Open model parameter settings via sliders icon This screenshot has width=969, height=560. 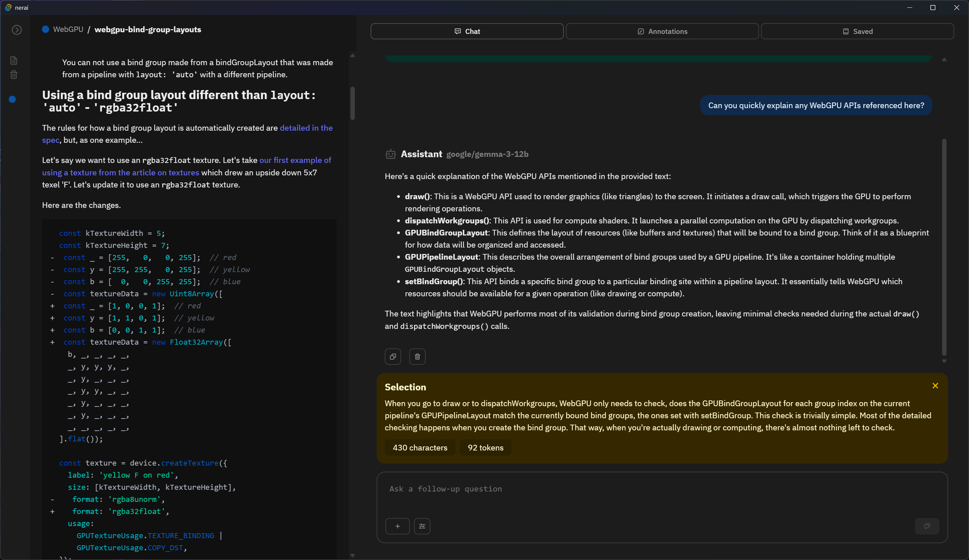tap(422, 526)
